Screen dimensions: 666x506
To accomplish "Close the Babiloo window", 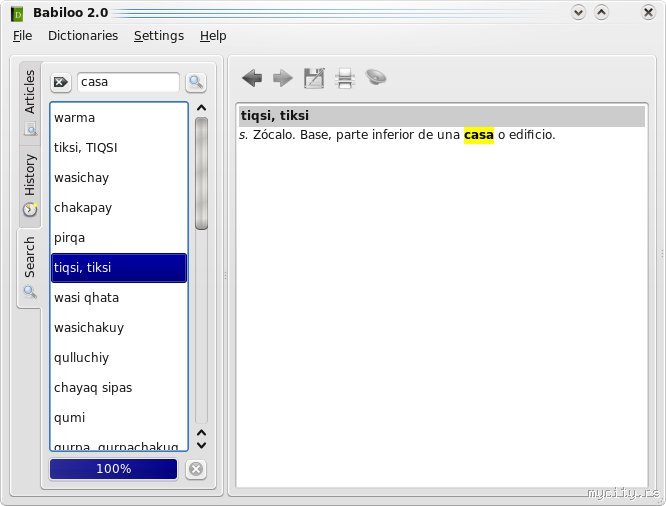I will [x=648, y=12].
